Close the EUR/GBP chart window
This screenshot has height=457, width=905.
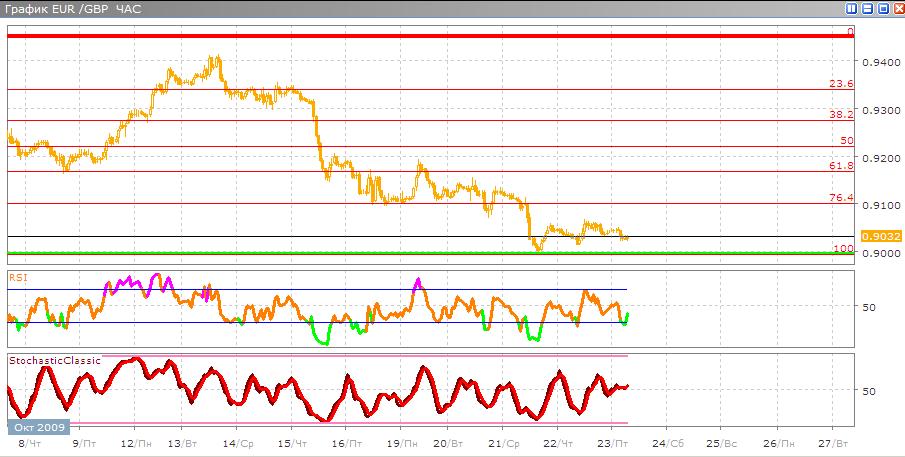pyautogui.click(x=897, y=9)
